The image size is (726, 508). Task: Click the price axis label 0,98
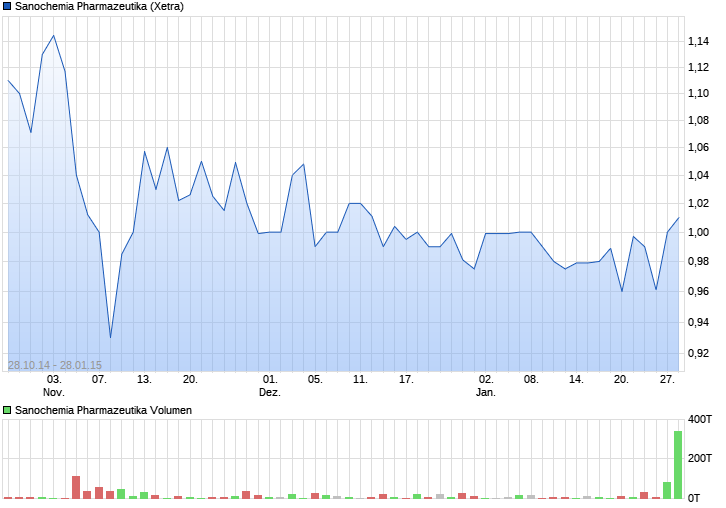698,261
